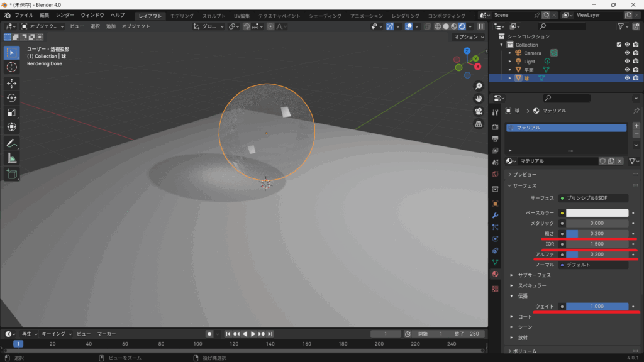Toggle the Collection exclude checkbox
This screenshot has height=362, width=644.
point(619,45)
